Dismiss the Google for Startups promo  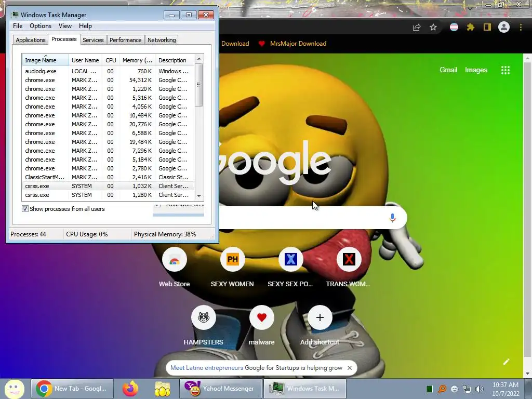coord(350,368)
